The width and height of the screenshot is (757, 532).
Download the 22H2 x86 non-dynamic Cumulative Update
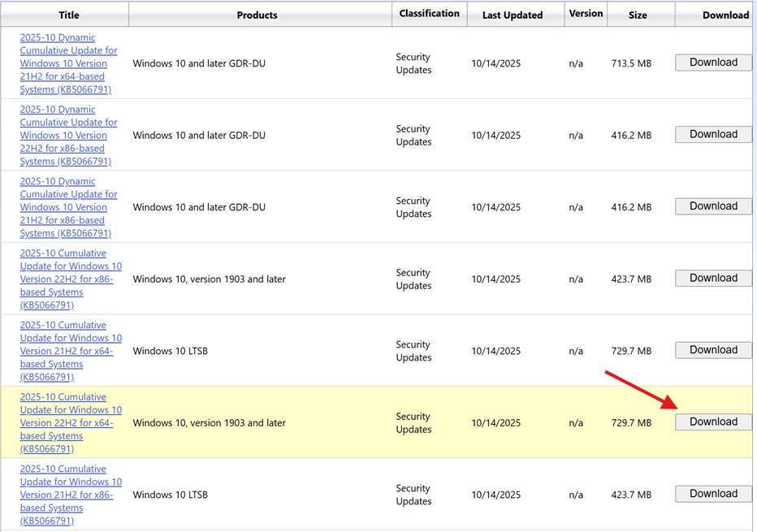coord(713,279)
